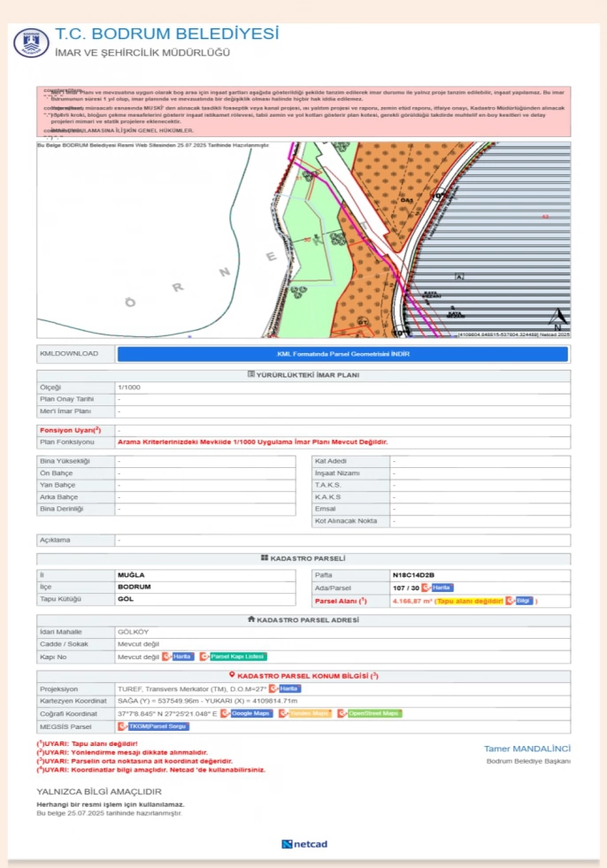Click the red location pin icon

232,675
